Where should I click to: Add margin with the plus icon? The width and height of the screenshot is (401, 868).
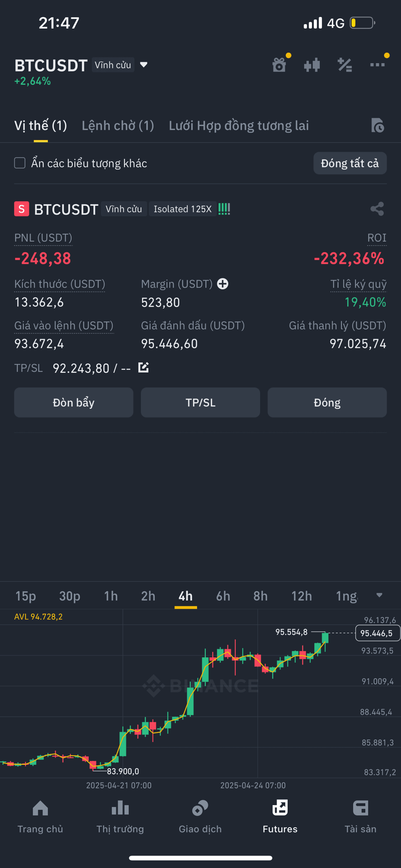(223, 284)
